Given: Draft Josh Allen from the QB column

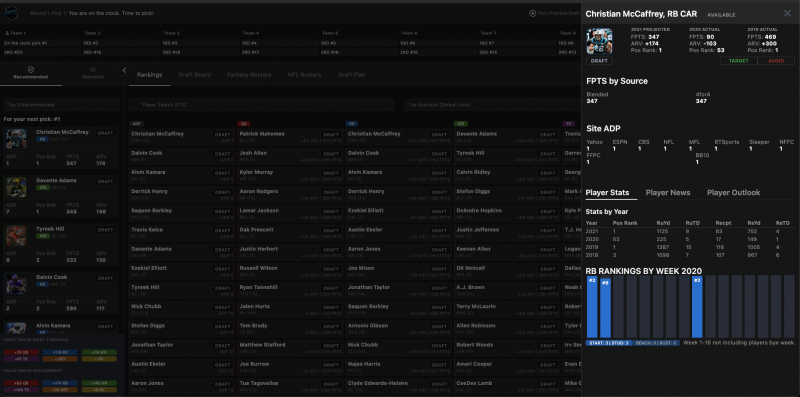Looking at the screenshot, I should pyautogui.click(x=330, y=154).
